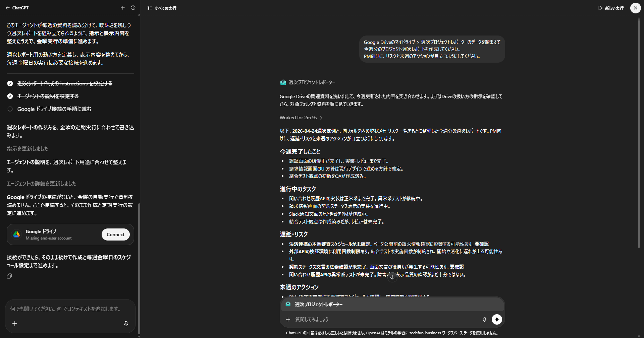Click the 来週のアクション heading

pos(299,287)
